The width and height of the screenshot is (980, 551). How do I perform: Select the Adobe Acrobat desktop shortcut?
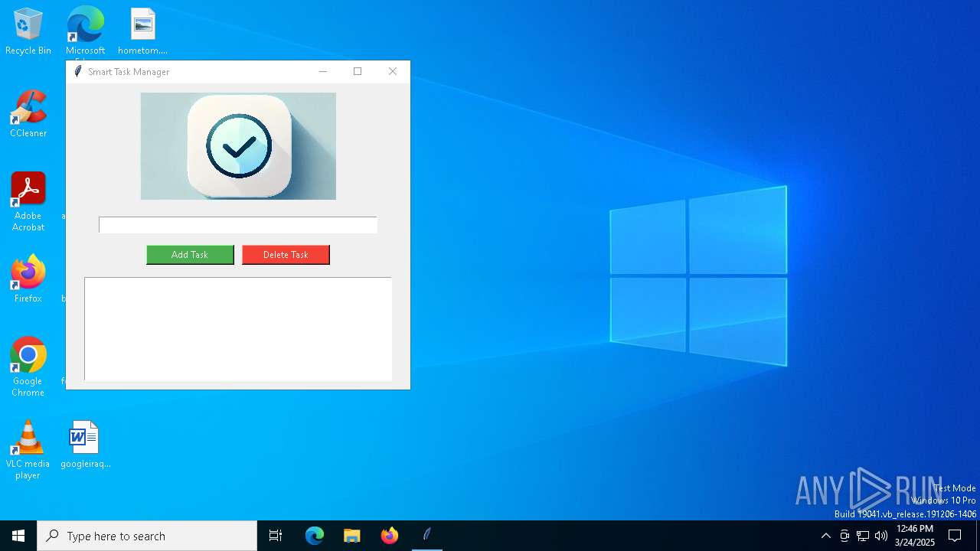tap(28, 202)
